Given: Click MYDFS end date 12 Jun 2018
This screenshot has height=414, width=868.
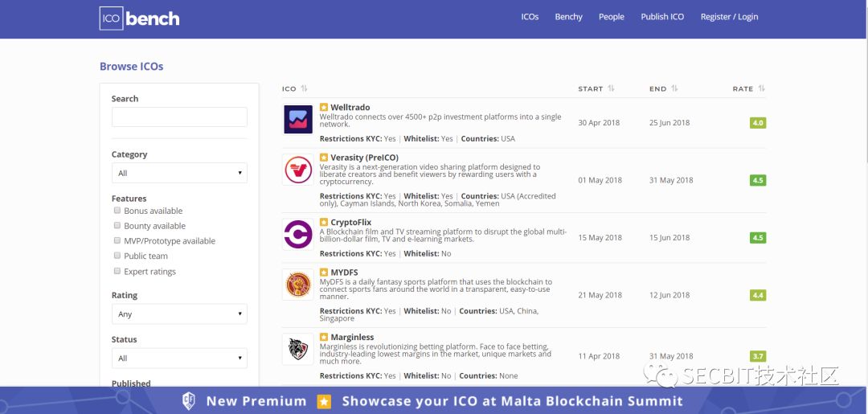Looking at the screenshot, I should (669, 296).
